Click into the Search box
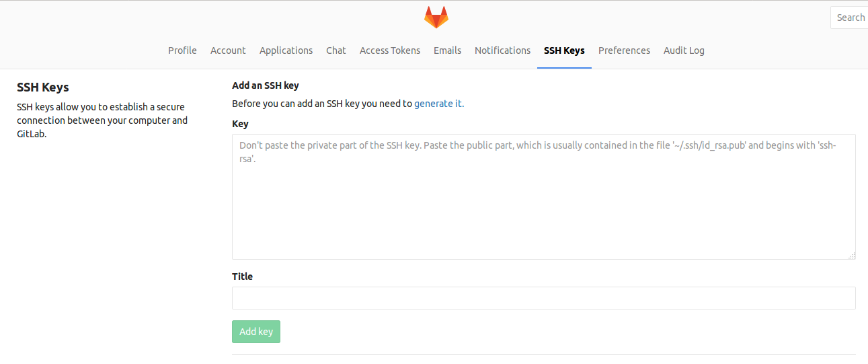Image resolution: width=868 pixels, height=364 pixels. click(849, 17)
